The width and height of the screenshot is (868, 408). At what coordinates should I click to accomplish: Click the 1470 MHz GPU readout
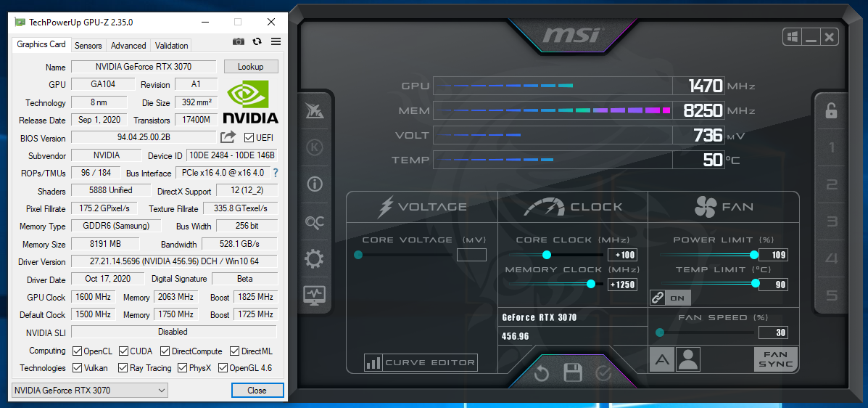pyautogui.click(x=698, y=86)
